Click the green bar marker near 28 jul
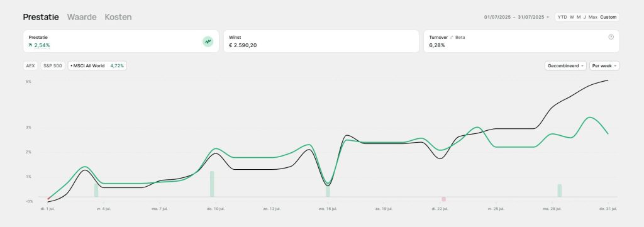The width and height of the screenshot is (644, 227). point(559,191)
